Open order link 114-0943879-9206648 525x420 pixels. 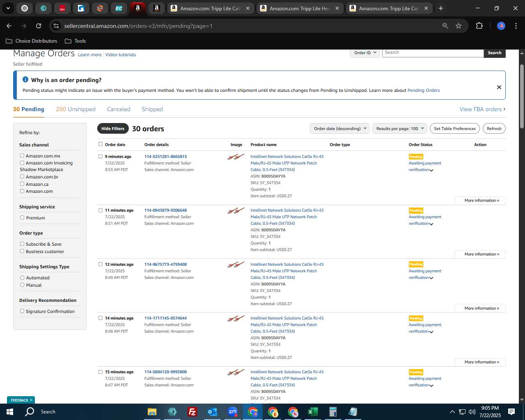165,210
